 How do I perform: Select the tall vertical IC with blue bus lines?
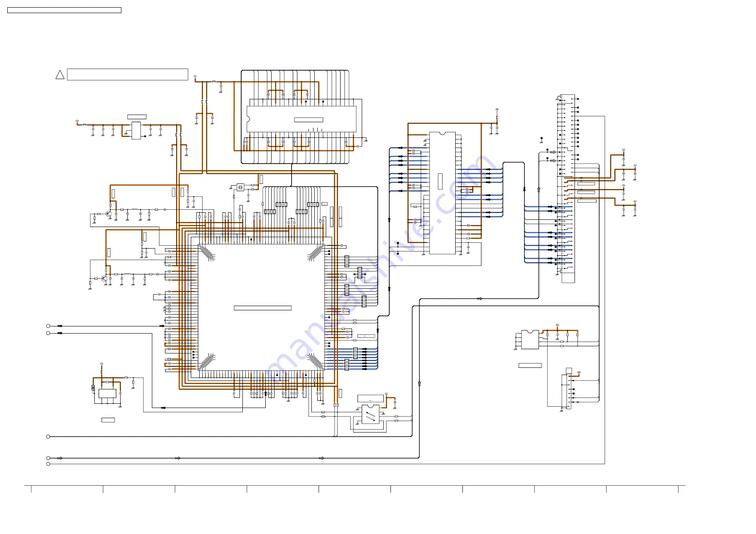point(443,193)
